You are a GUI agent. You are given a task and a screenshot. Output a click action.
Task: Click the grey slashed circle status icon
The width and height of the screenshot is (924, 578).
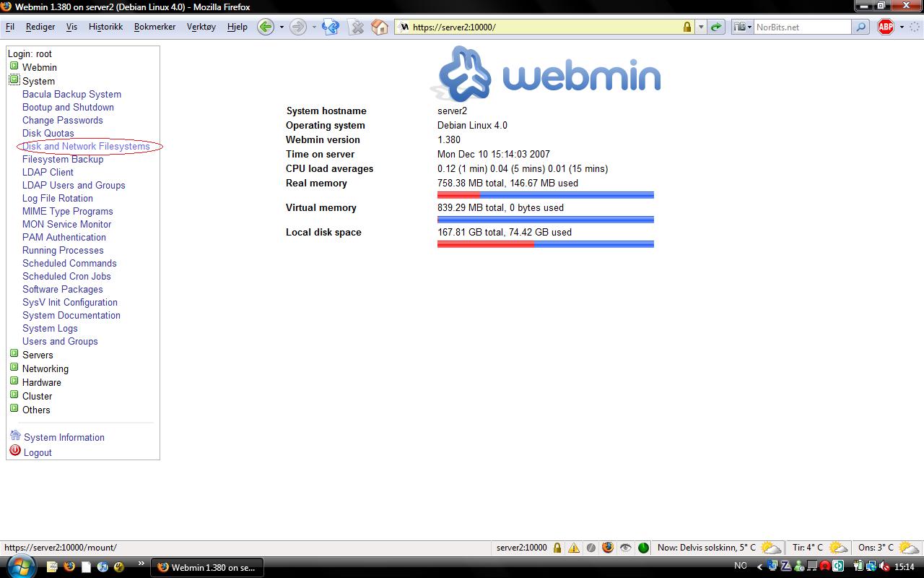click(x=591, y=548)
